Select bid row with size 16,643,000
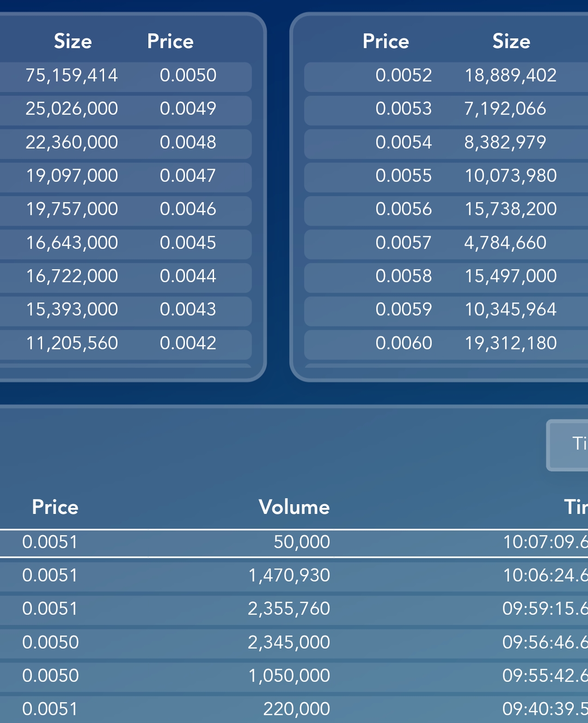The height and width of the screenshot is (723, 588). (x=125, y=243)
